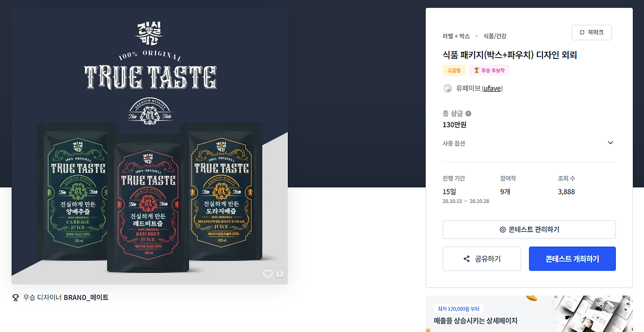
Task: Click the 공유하기 share button
Action: tap(482, 258)
